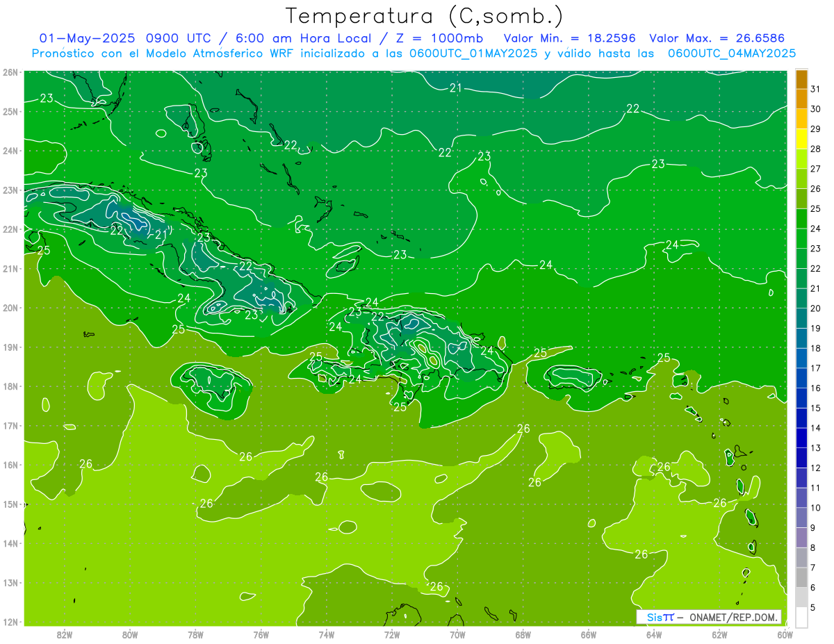Click the 68W longitude axis label
834x644 pixels.
[x=523, y=634]
